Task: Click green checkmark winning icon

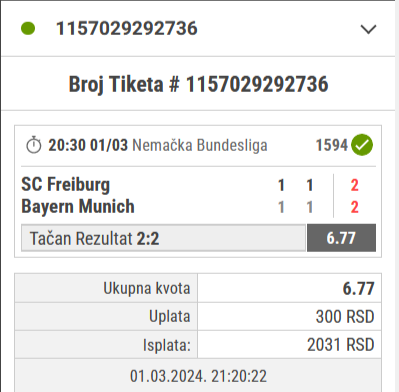Action: click(x=362, y=145)
